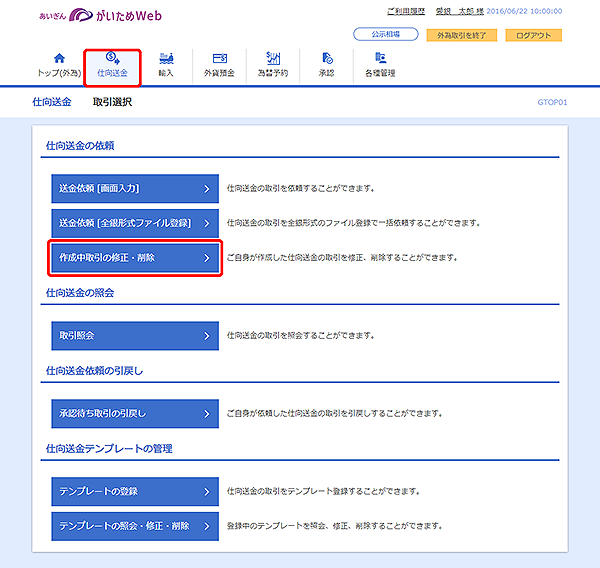Viewport: 600px width, 568px height.
Task: Open the 外貨預金 menu label
Action: tap(219, 73)
